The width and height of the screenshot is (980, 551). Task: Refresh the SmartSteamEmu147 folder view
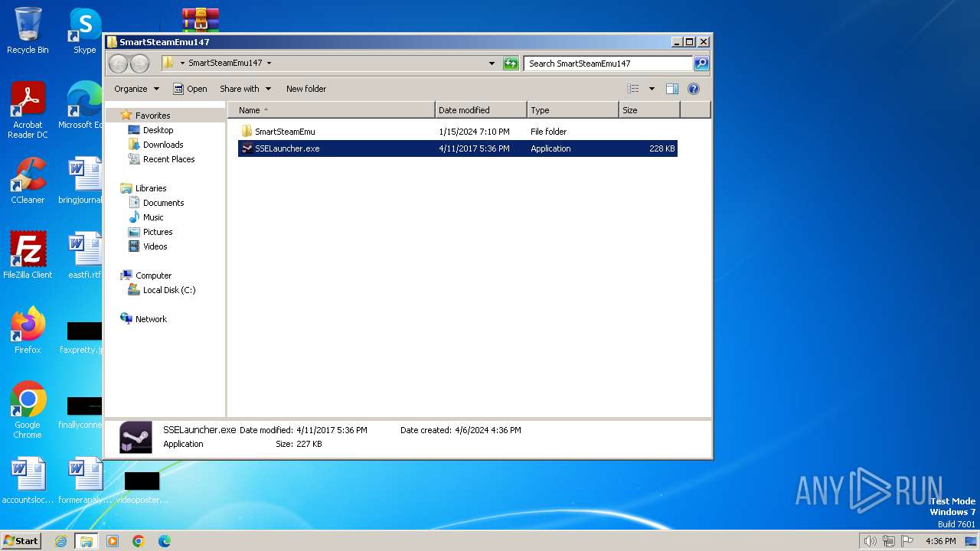coord(511,64)
